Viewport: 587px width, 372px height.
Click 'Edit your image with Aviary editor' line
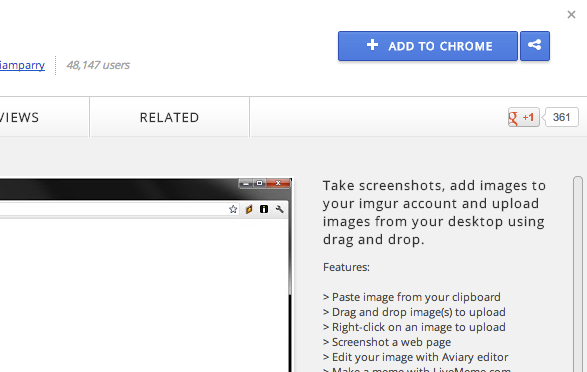tap(416, 357)
